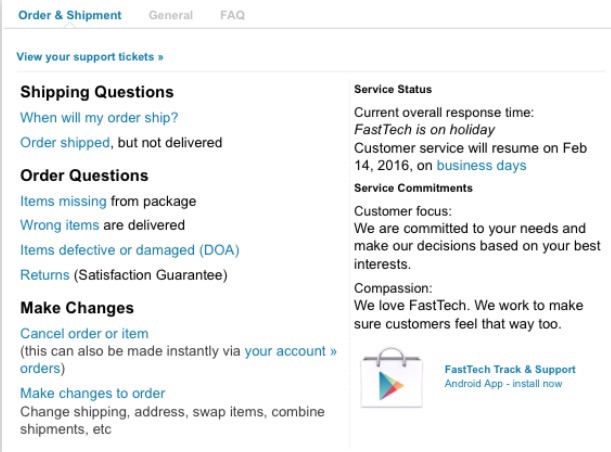611x452 pixels.
Task: Click the 'Order shipped' link
Action: pyautogui.click(x=65, y=143)
